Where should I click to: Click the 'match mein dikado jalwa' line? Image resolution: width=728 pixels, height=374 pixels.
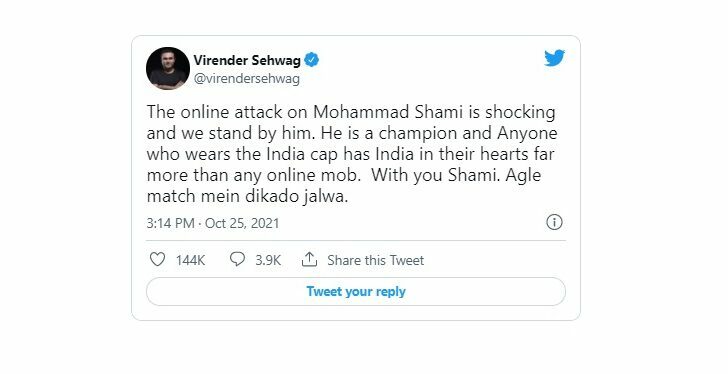[x=247, y=196]
